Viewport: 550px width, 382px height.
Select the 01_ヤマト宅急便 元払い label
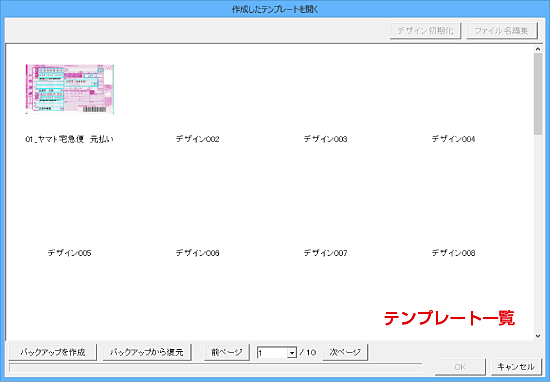69,139
